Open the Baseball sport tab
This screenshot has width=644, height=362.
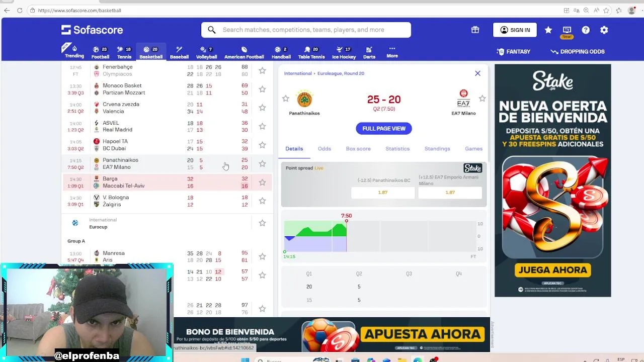(x=179, y=52)
